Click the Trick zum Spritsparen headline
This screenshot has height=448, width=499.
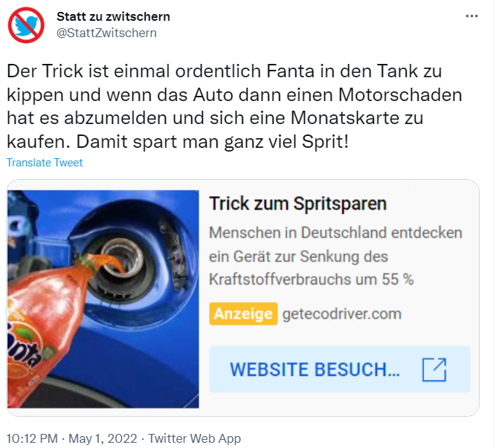[x=297, y=203]
